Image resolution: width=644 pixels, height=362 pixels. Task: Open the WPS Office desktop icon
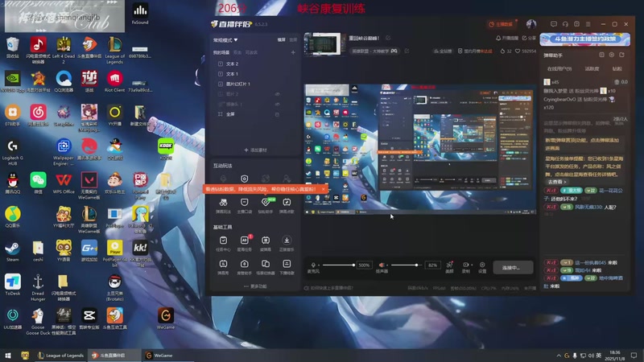(x=64, y=183)
